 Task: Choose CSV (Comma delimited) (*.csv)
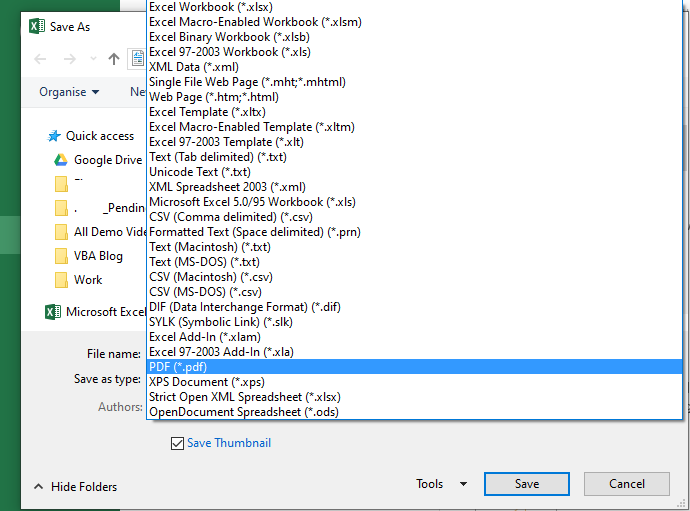[414, 217]
